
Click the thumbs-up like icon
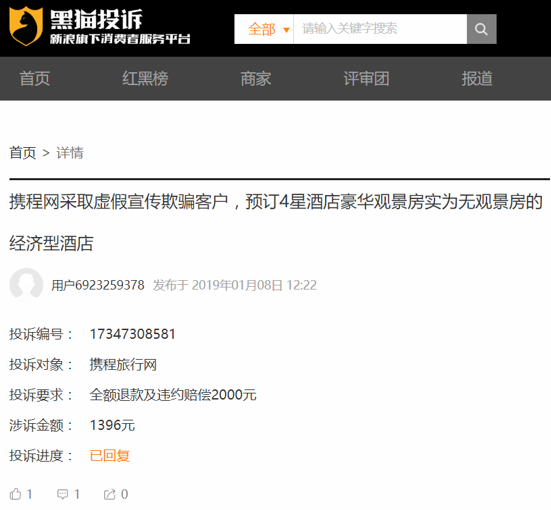pyautogui.click(x=15, y=494)
